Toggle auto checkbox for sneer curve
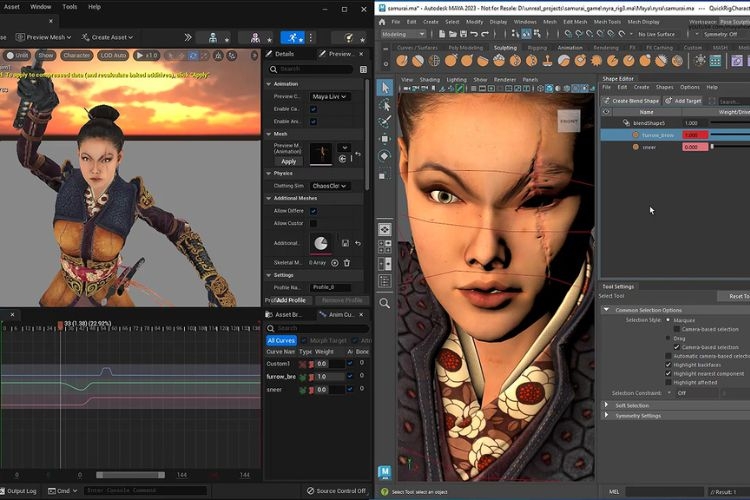This screenshot has height=500, width=750. coord(350,389)
